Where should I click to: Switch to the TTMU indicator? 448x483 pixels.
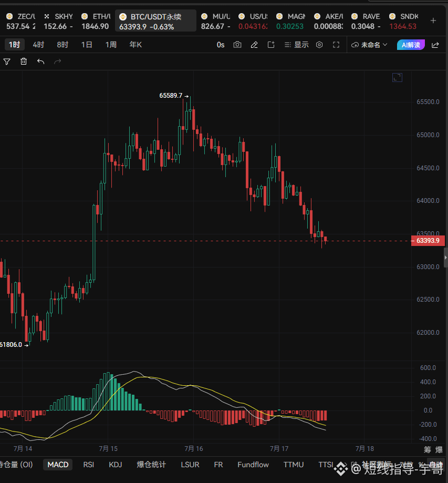[294, 465]
